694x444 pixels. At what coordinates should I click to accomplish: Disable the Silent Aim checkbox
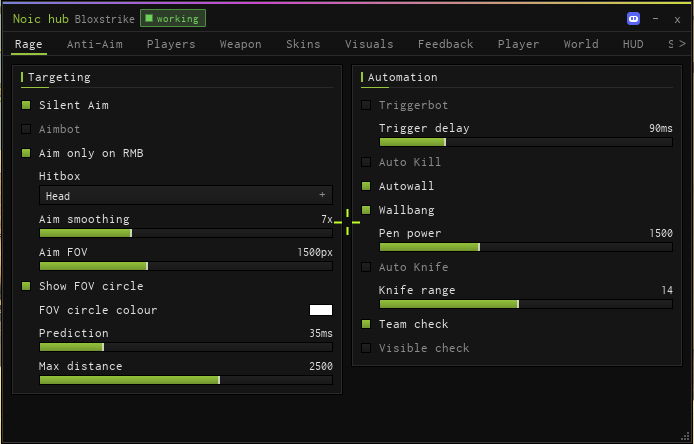26,105
